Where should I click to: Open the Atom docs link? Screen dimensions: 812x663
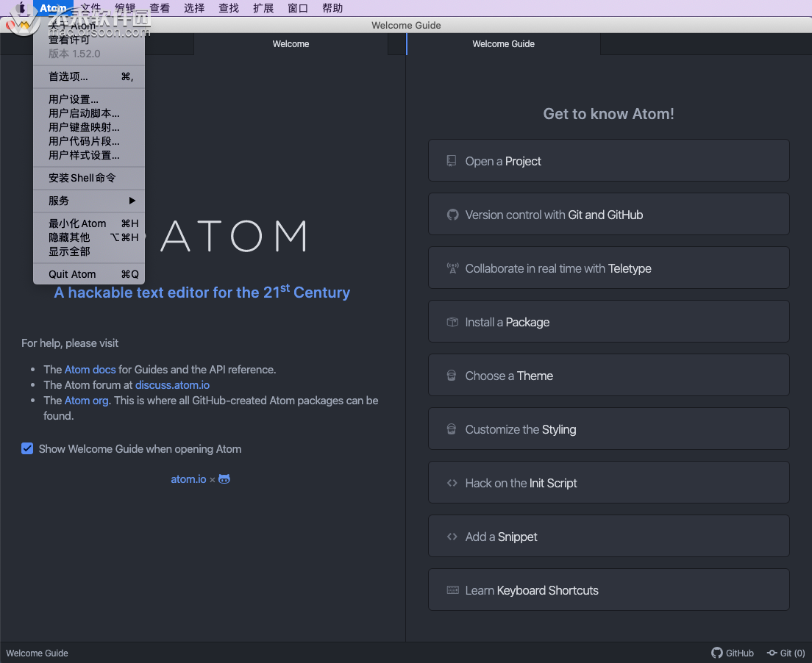pyautogui.click(x=90, y=369)
